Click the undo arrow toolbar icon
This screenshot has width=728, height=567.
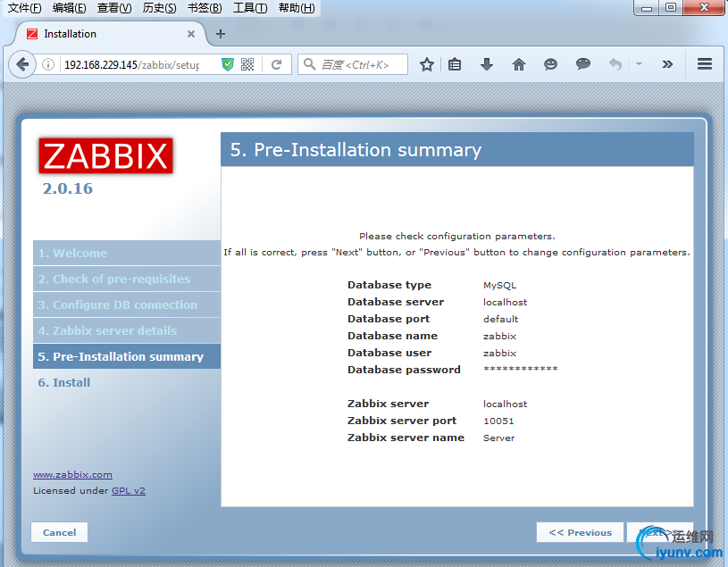(x=615, y=64)
